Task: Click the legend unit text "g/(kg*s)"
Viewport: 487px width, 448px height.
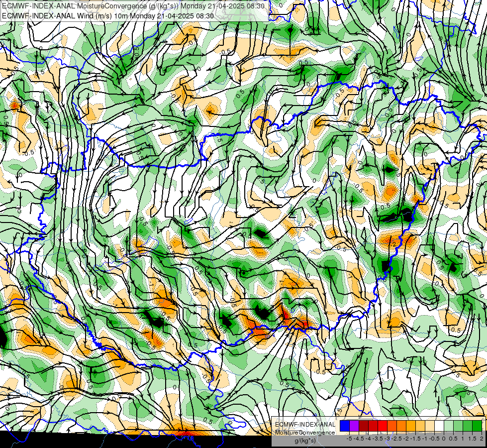Action: point(305,441)
